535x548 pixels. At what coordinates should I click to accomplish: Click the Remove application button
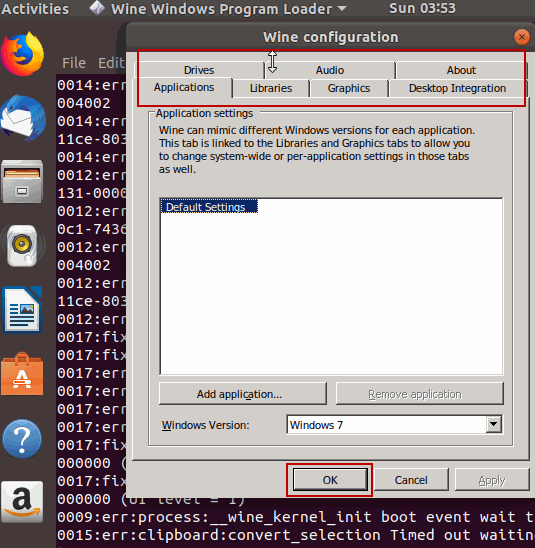pyautogui.click(x=419, y=394)
